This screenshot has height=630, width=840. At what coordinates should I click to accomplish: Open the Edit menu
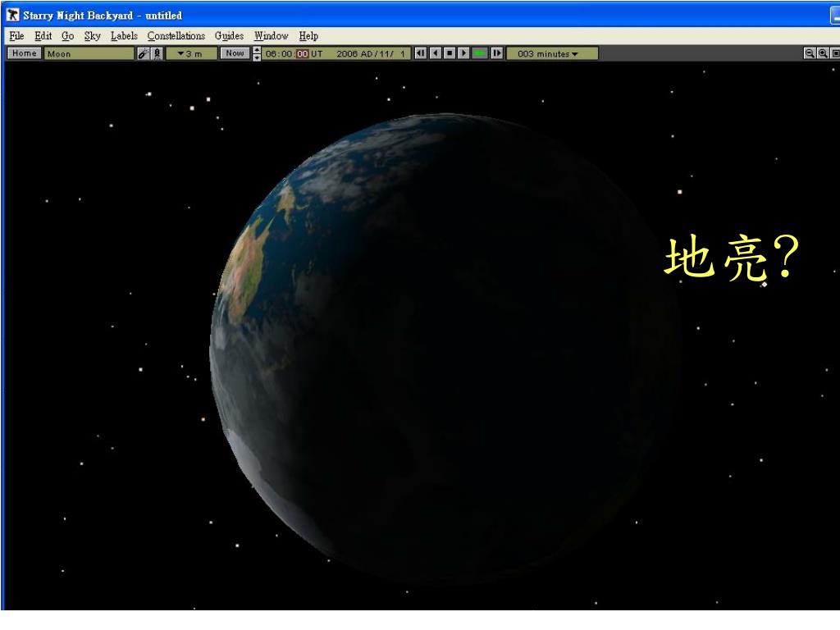[43, 36]
